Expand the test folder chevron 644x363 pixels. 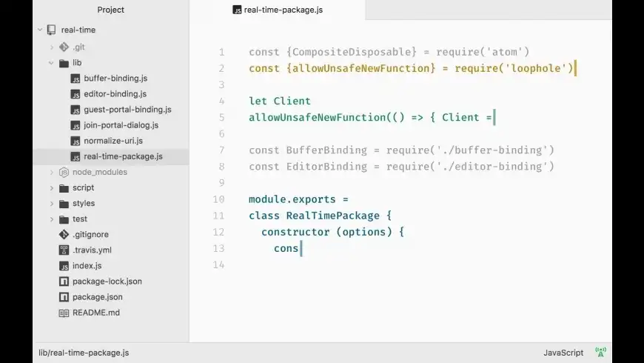click(x=52, y=219)
